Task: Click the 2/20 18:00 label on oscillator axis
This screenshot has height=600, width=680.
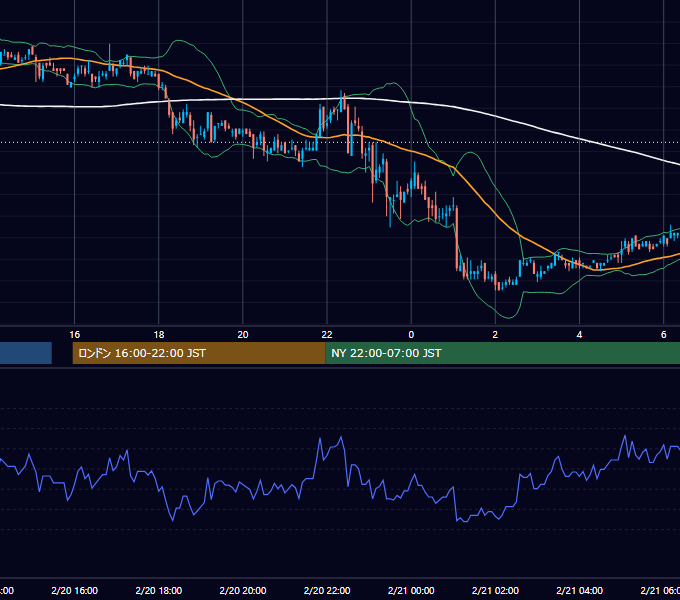Action: [159, 590]
